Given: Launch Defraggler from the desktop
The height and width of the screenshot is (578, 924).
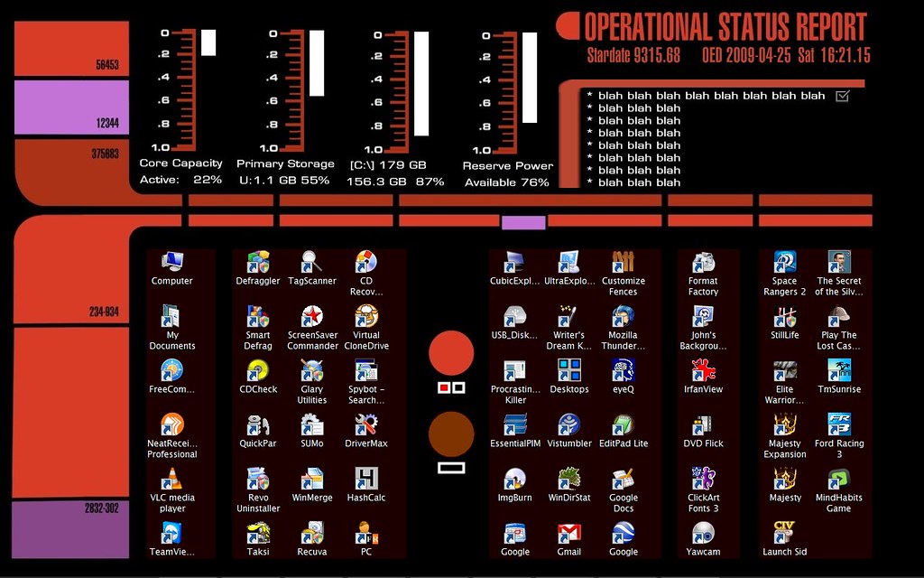Looking at the screenshot, I should 258,263.
